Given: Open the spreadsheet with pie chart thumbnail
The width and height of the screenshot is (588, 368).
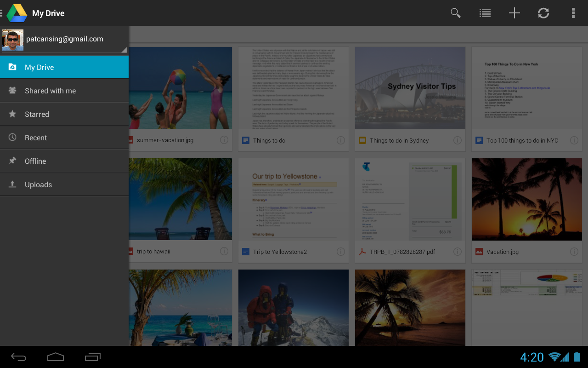Looking at the screenshot, I should pyautogui.click(x=527, y=308).
